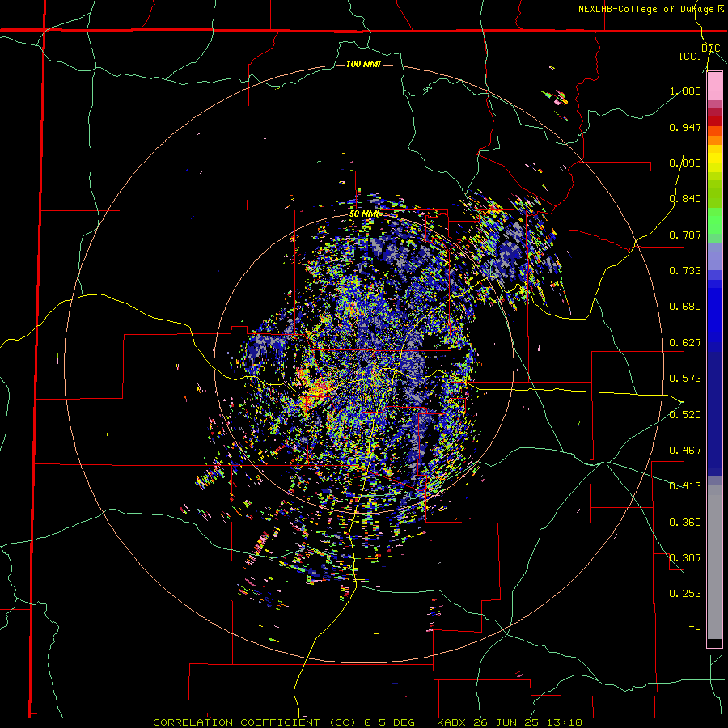
Task: Click the 0.893 scale value
Action: (685, 163)
